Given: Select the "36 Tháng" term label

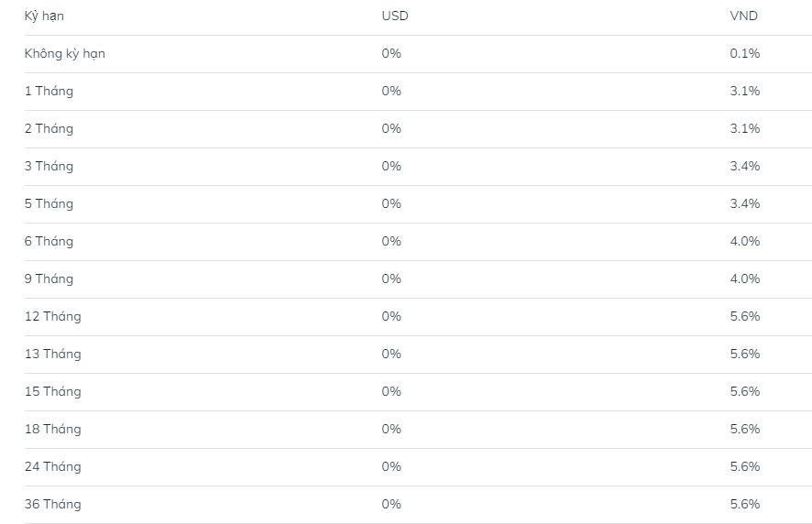Looking at the screenshot, I should tap(52, 505).
